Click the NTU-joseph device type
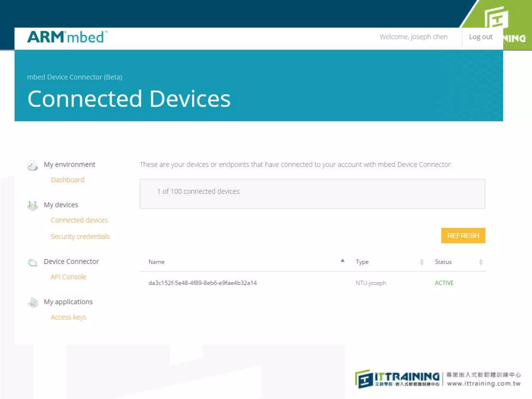The image size is (532, 399). (x=371, y=283)
